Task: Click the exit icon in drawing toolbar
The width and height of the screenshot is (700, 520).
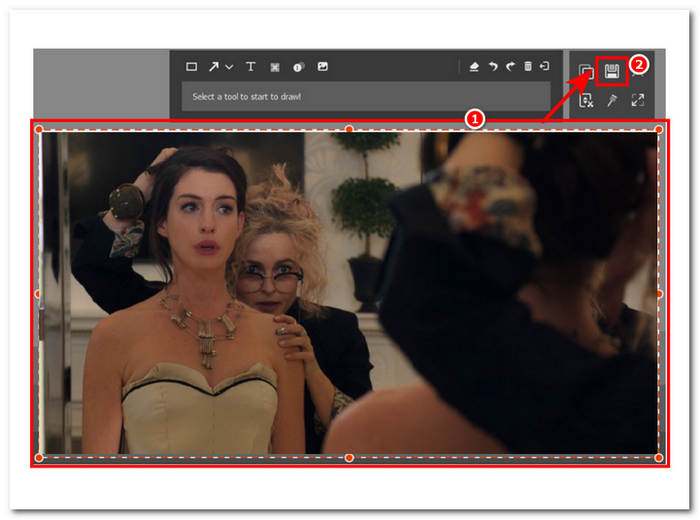Action: (544, 67)
